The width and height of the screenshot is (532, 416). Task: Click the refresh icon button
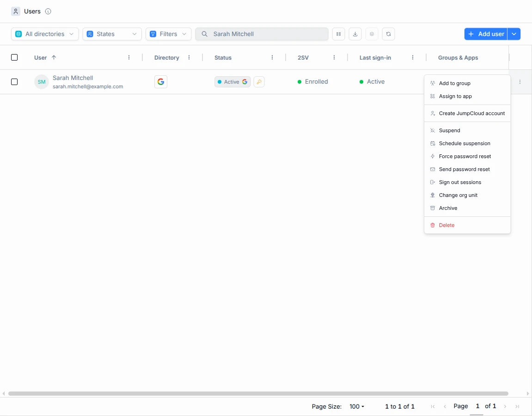(x=388, y=34)
